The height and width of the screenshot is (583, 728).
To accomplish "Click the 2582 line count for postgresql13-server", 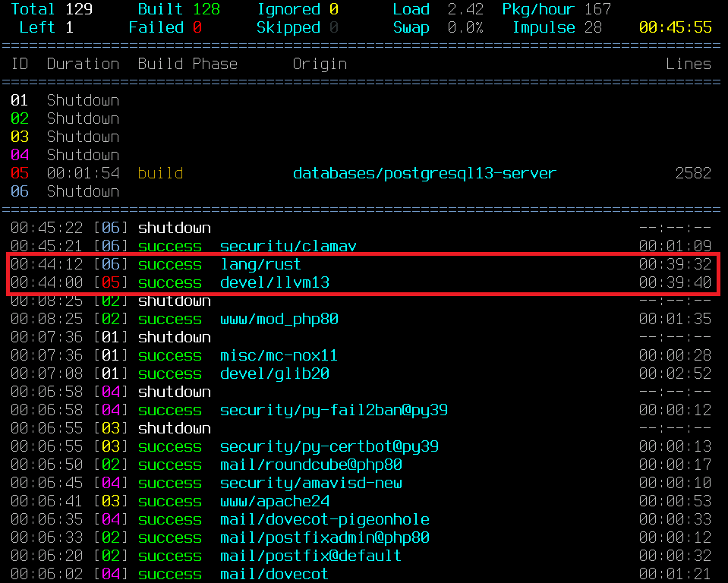I will tap(693, 173).
